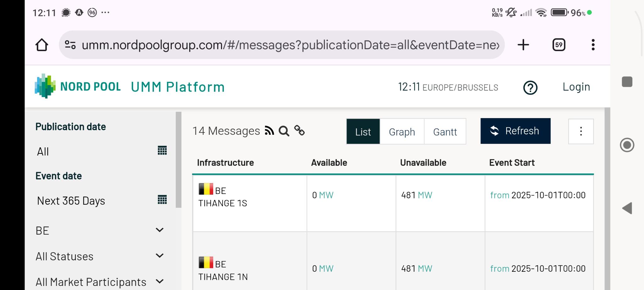Open the RSS feed icon beside Messages

coord(269,131)
